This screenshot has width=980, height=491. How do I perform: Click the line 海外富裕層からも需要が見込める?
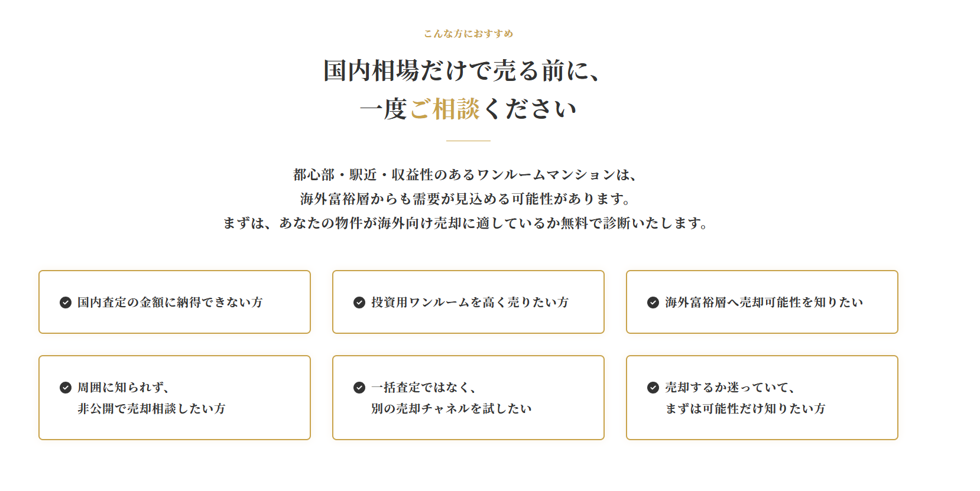point(465,199)
